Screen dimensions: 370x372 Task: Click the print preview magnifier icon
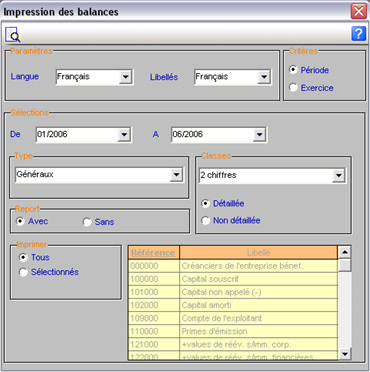[13, 34]
